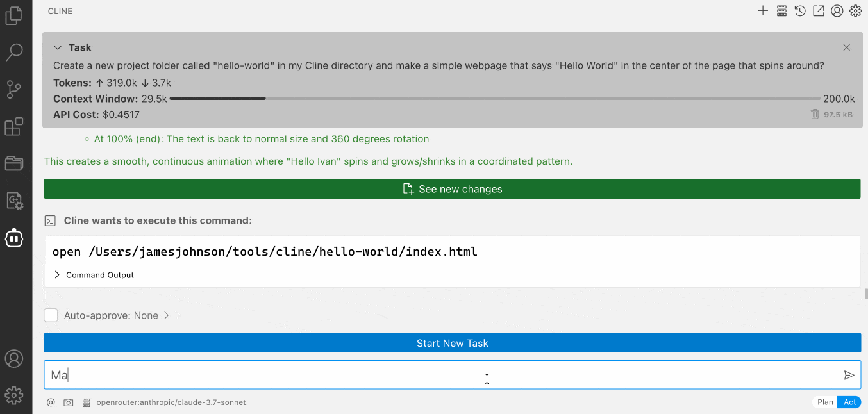
Task: Click the context window progress bar
Action: tap(494, 99)
